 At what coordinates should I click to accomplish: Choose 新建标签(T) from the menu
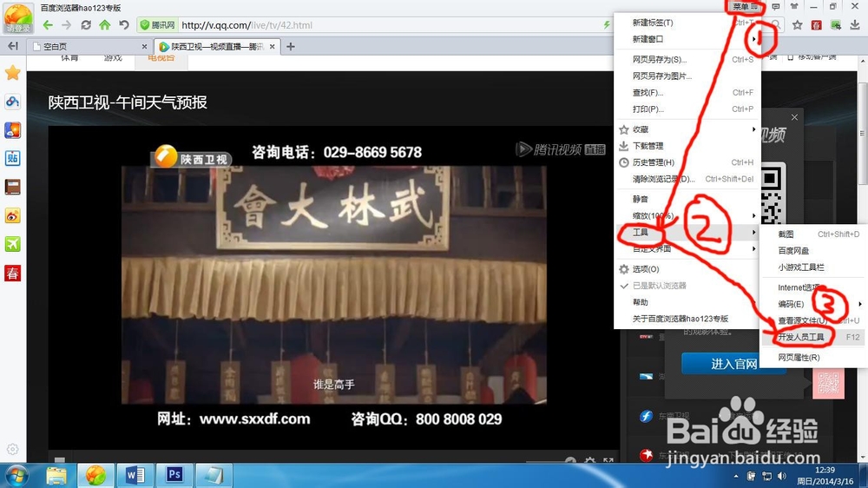pos(687,23)
